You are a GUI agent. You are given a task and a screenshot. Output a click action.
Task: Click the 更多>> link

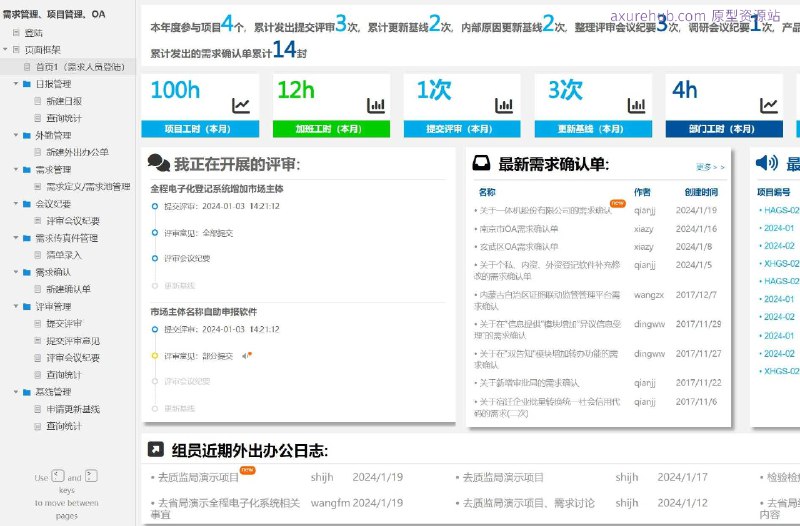click(x=710, y=167)
